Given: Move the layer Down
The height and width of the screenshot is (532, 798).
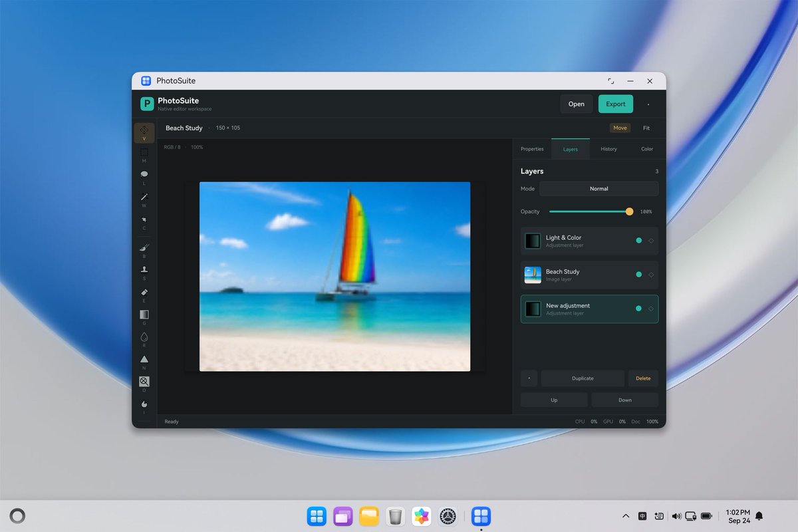Looking at the screenshot, I should 625,400.
